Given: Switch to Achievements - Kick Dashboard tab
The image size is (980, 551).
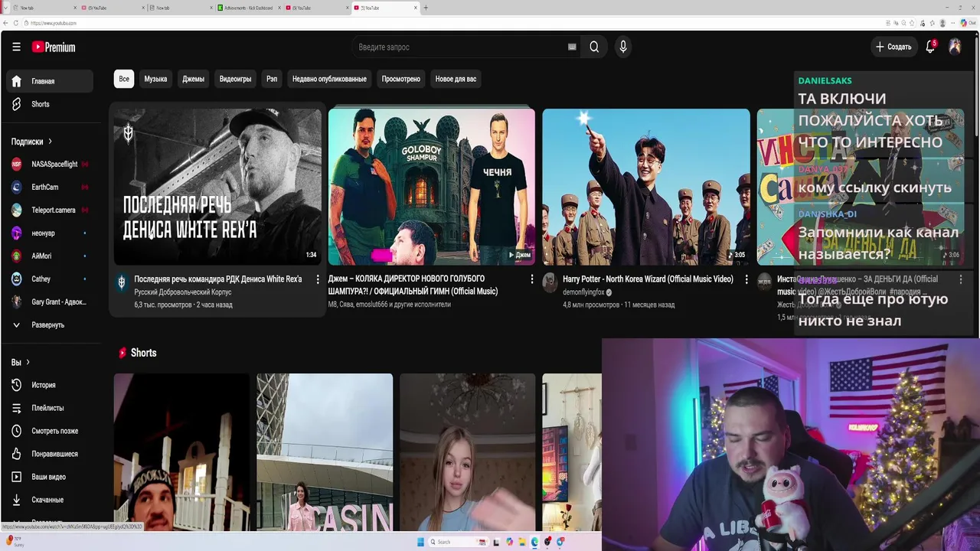Looking at the screenshot, I should pos(248,8).
